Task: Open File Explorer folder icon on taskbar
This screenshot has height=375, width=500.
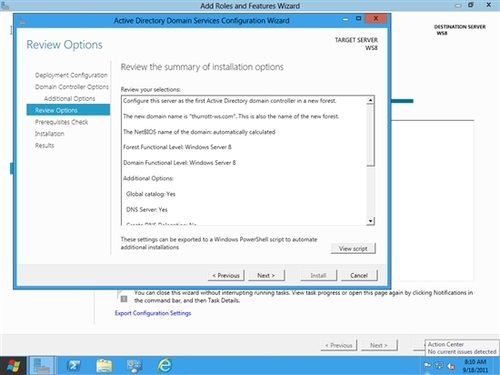Action: click(104, 366)
